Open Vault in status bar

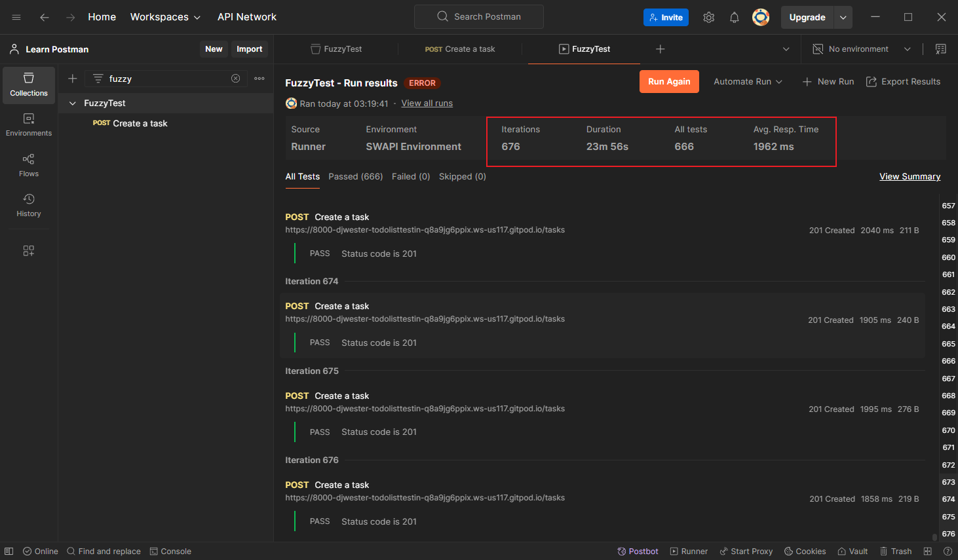(853, 551)
